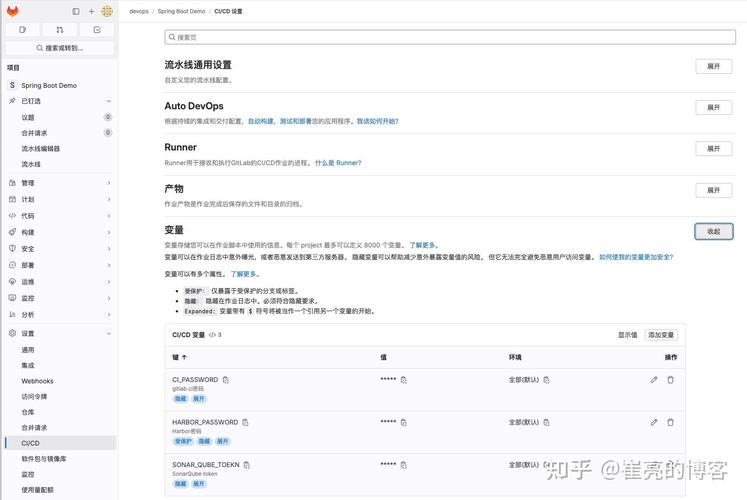Expand the 流水线通用设置 section
Image resolution: width=747 pixels, height=500 pixels.
tap(713, 66)
